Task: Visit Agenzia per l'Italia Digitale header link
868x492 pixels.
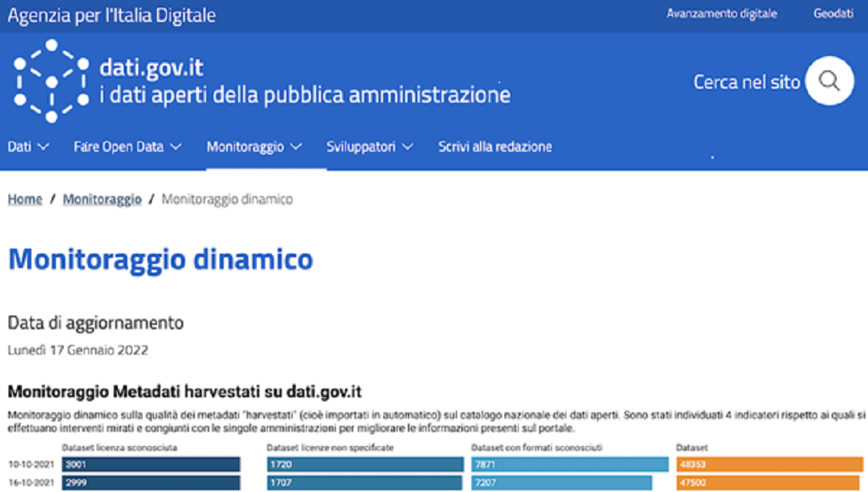Action: pos(111,14)
